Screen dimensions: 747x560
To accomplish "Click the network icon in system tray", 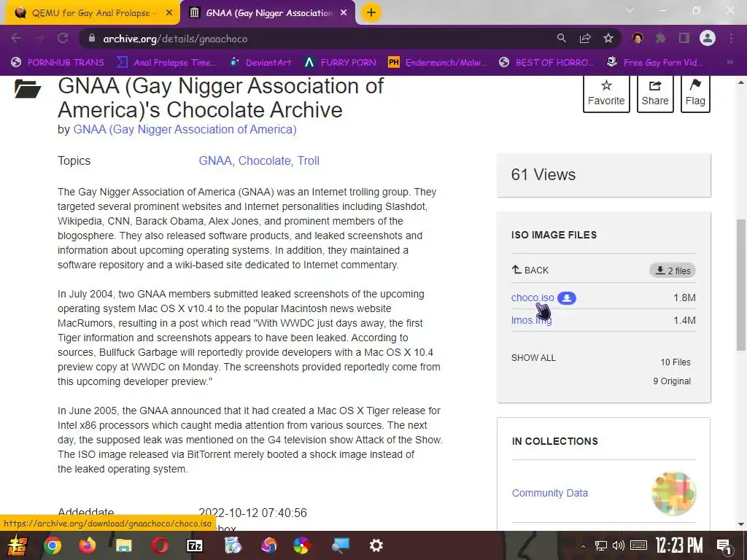I will click(x=601, y=545).
